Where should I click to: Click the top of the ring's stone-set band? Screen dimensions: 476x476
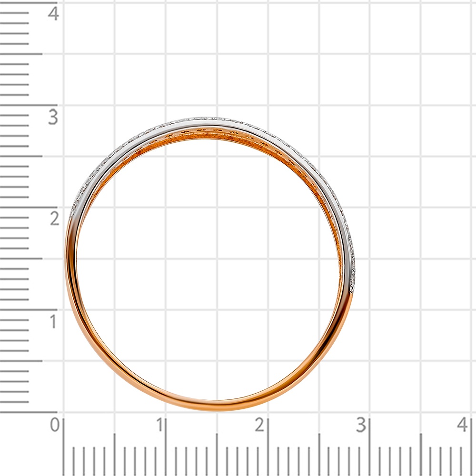pyautogui.click(x=209, y=120)
